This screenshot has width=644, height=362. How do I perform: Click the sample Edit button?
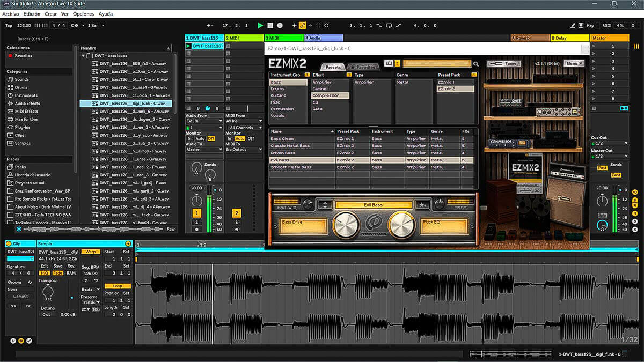coord(45,266)
